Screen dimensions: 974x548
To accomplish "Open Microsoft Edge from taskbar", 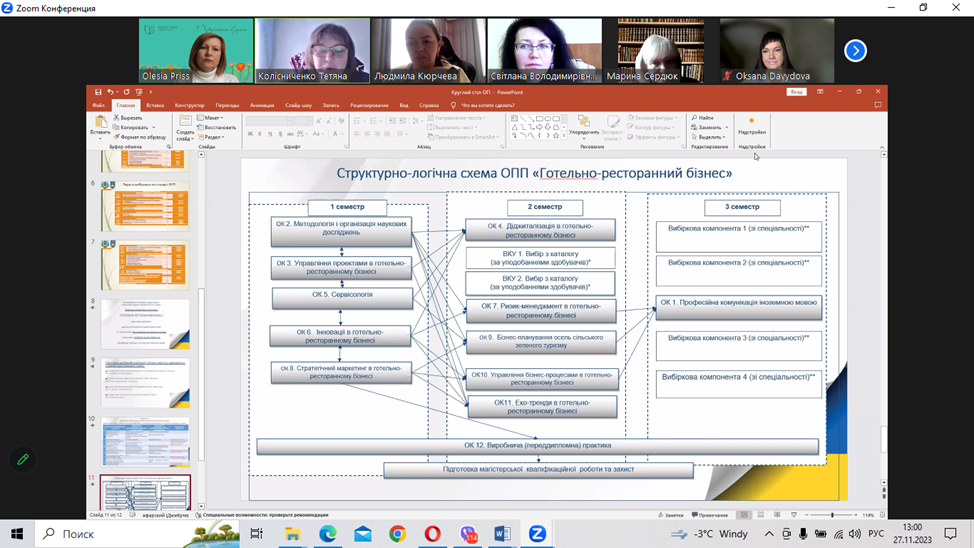I will pyautogui.click(x=327, y=534).
